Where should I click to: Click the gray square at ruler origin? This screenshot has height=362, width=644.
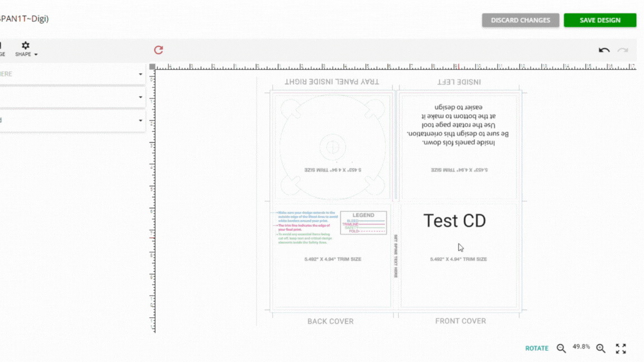[152, 67]
